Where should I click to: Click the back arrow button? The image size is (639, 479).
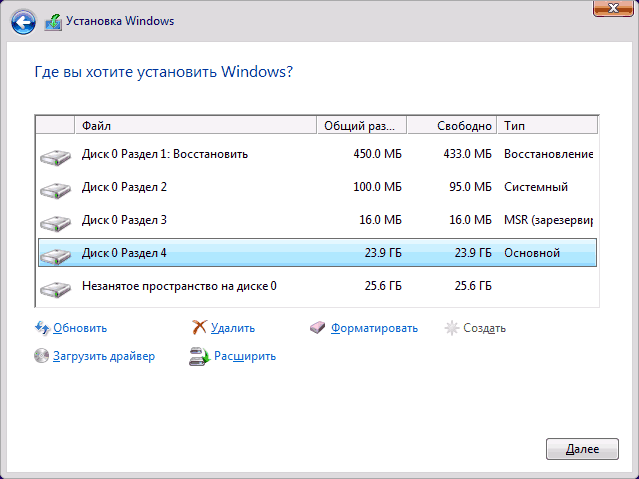tap(25, 20)
